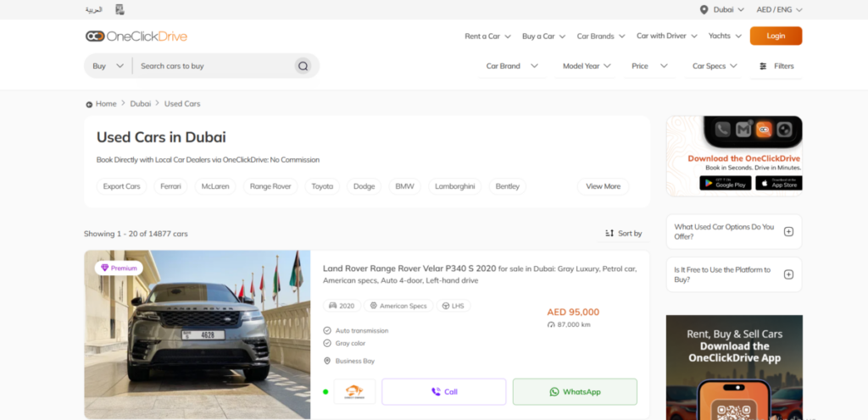The width and height of the screenshot is (868, 420).
Task: Click the Sort by button
Action: [x=623, y=233]
